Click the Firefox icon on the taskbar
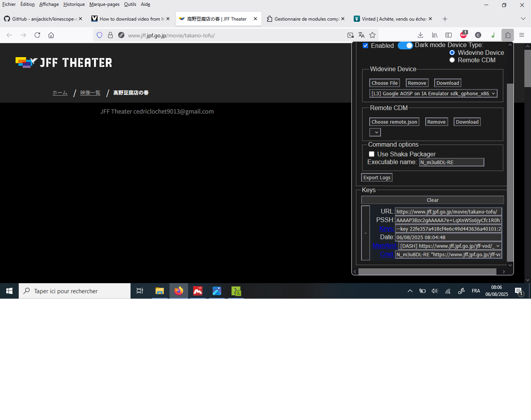The width and height of the screenshot is (531, 420). pos(179,291)
